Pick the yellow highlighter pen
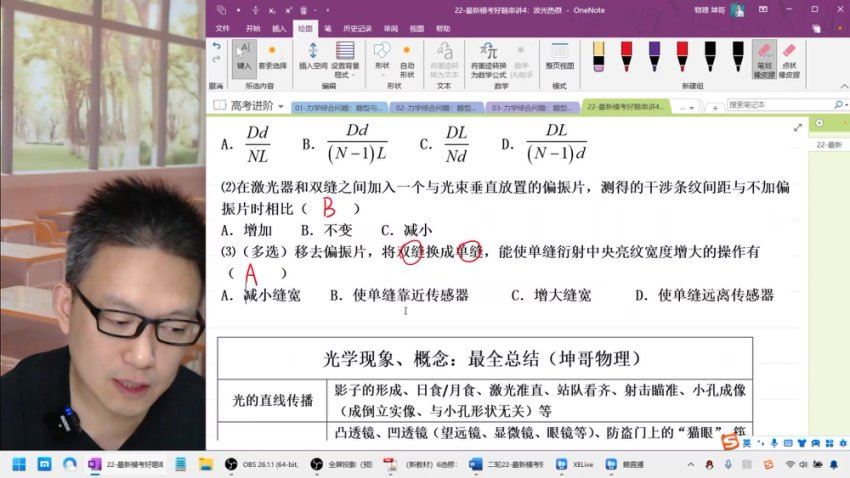 pos(598,56)
